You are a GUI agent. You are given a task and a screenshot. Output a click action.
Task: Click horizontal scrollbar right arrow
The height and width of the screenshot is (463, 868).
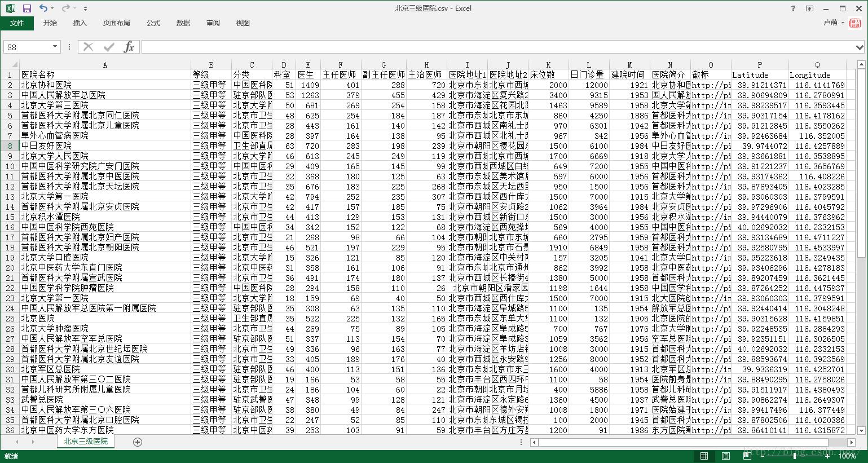click(x=851, y=443)
